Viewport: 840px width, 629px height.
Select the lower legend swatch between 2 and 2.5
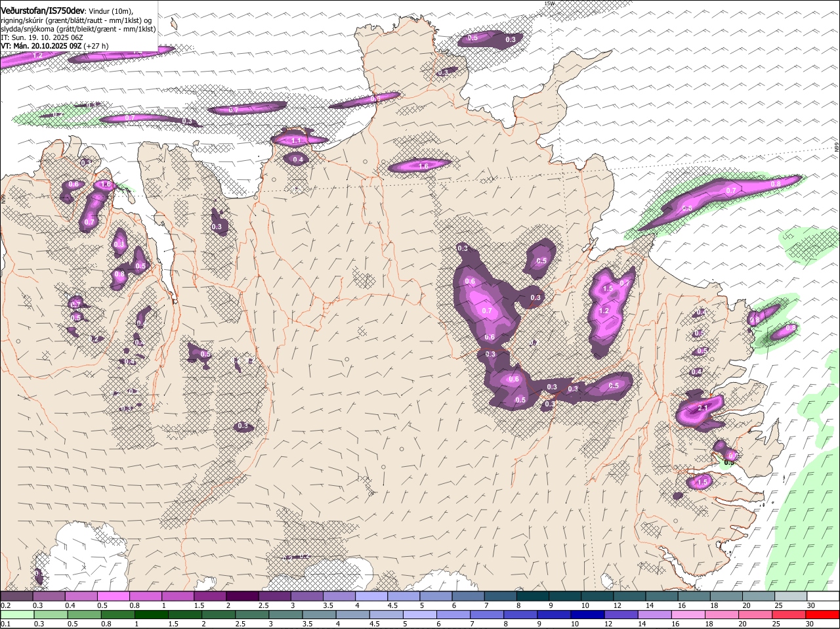tap(220, 615)
